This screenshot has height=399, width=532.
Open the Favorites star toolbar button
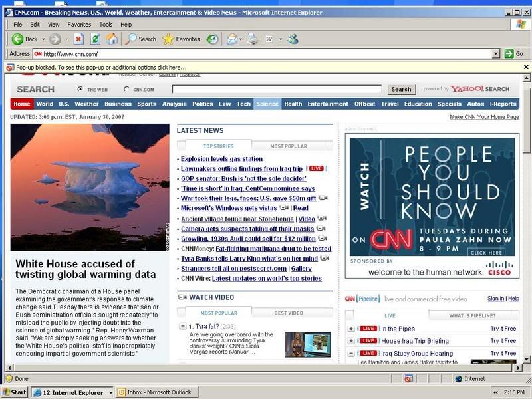181,39
